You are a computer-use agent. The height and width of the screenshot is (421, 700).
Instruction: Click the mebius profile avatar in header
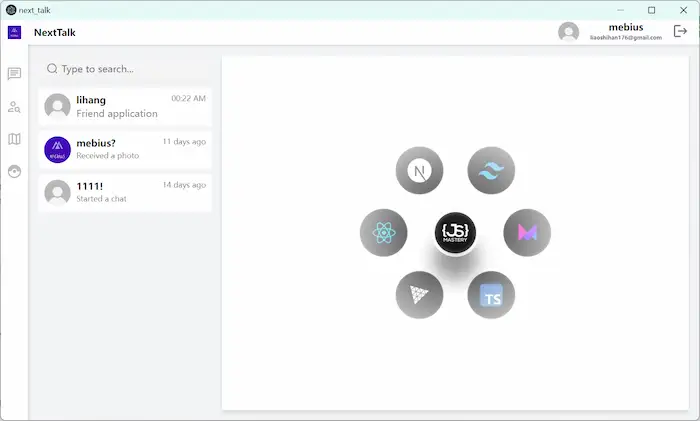click(x=568, y=32)
